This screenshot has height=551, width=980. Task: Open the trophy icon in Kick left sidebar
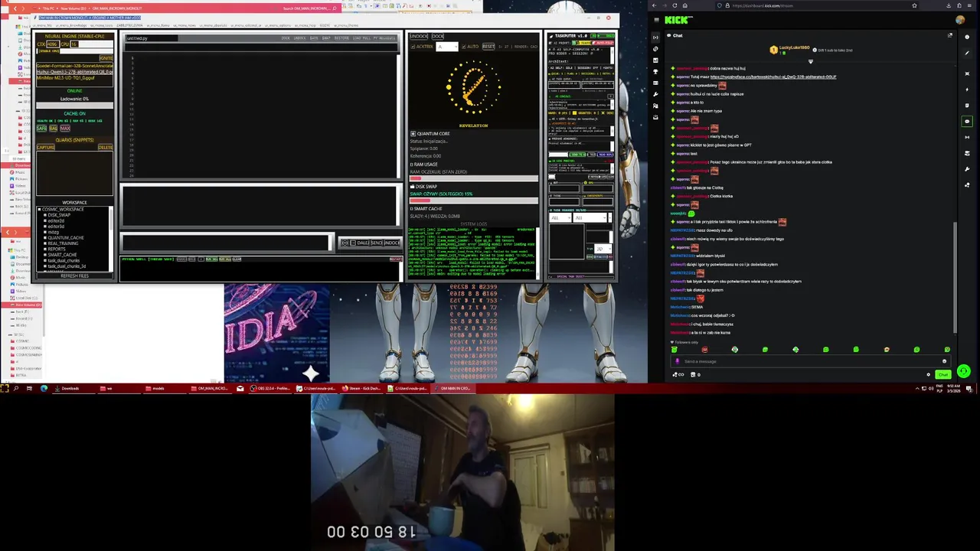pyautogui.click(x=655, y=71)
